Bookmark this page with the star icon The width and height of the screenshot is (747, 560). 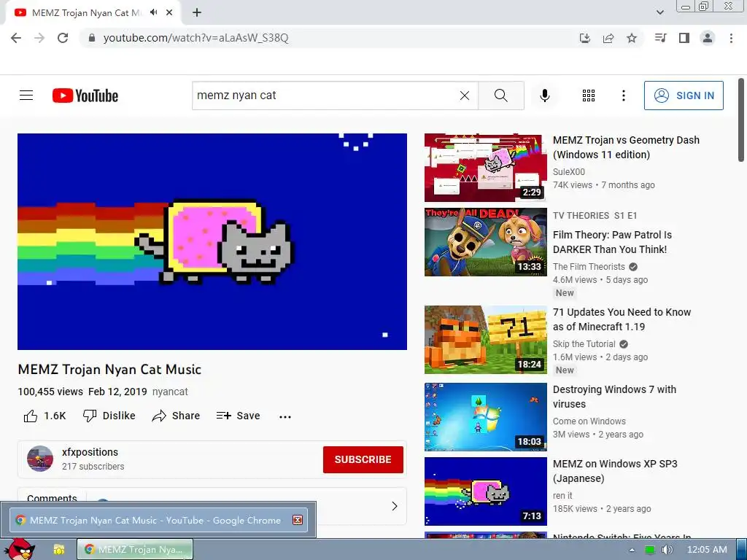pyautogui.click(x=632, y=38)
